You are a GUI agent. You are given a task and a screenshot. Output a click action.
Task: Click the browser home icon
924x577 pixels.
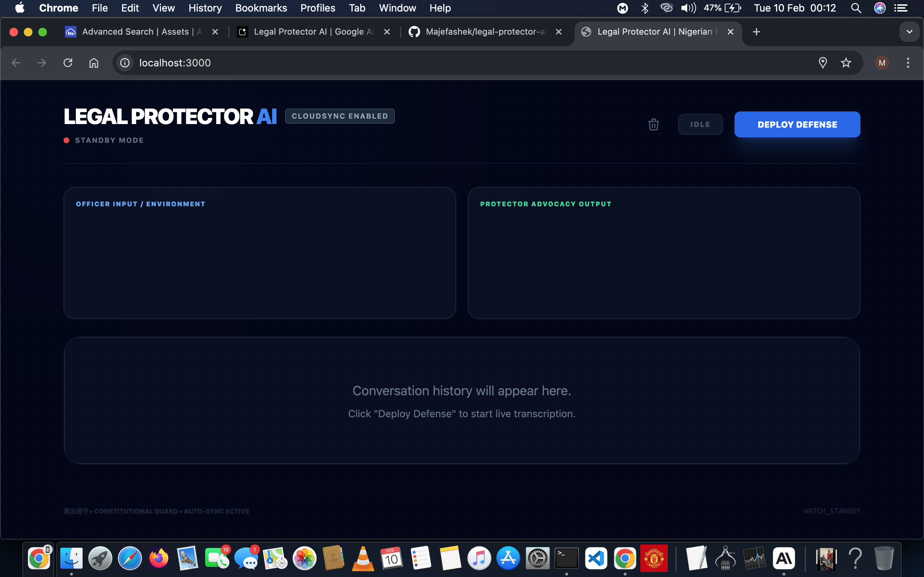click(93, 63)
